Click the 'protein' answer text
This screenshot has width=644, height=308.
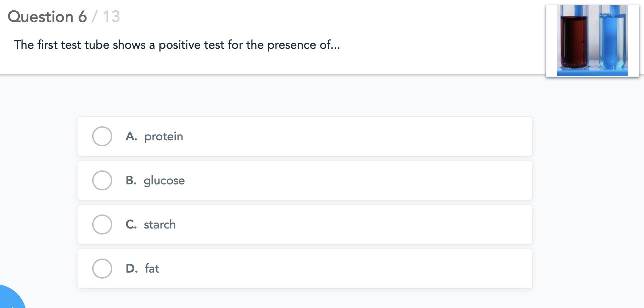[x=164, y=137]
